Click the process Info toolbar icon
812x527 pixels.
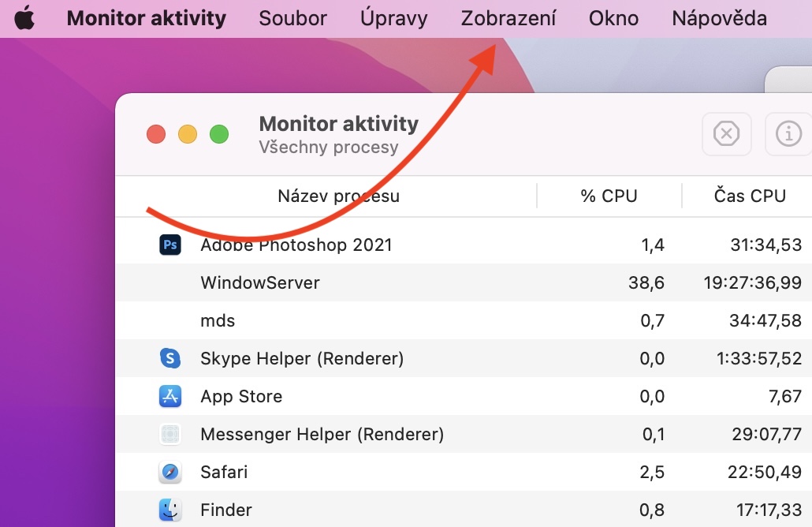click(x=788, y=134)
